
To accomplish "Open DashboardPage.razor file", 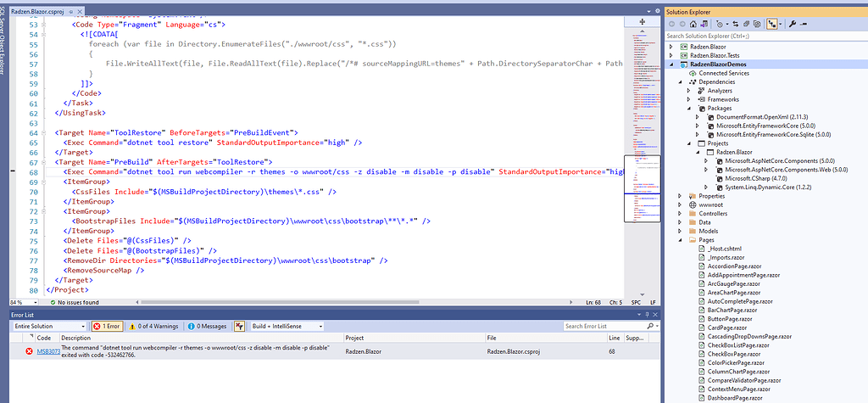I will [735, 398].
